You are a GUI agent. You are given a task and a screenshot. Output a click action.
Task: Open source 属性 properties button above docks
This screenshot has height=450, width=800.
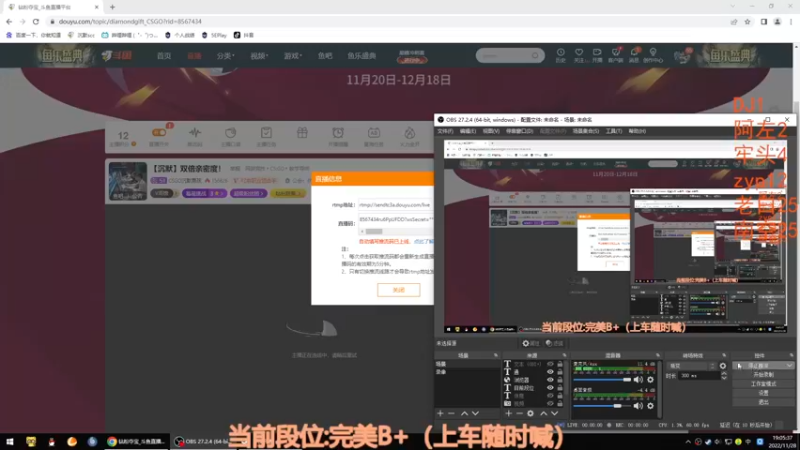[531, 343]
